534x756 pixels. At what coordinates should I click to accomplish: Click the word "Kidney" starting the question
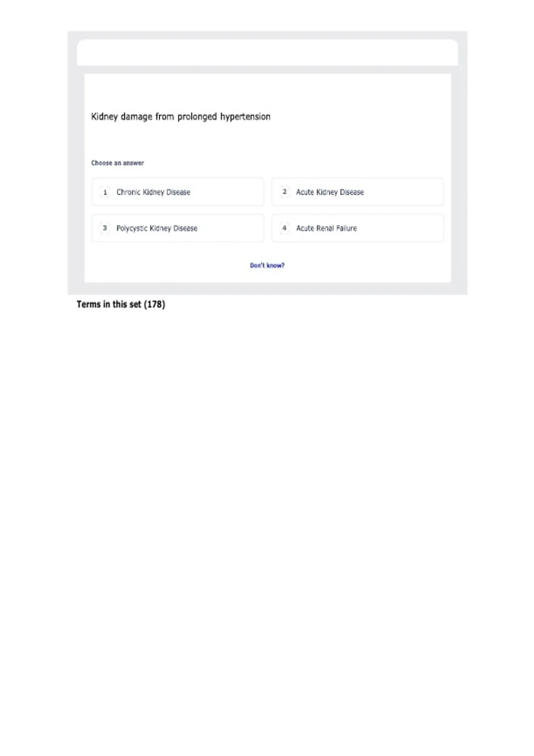coord(104,117)
